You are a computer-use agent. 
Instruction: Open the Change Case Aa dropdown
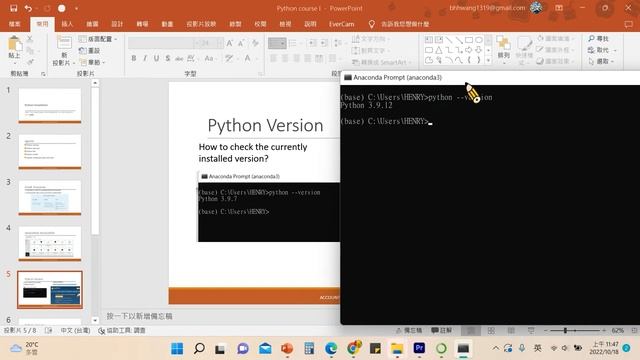coord(210,59)
